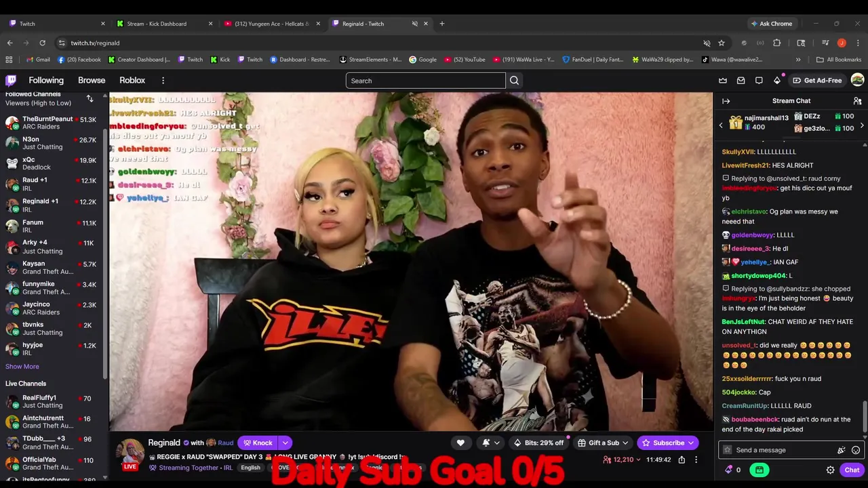Open stream options three-dot menu
Image resolution: width=868 pixels, height=488 pixels.
[698, 460]
